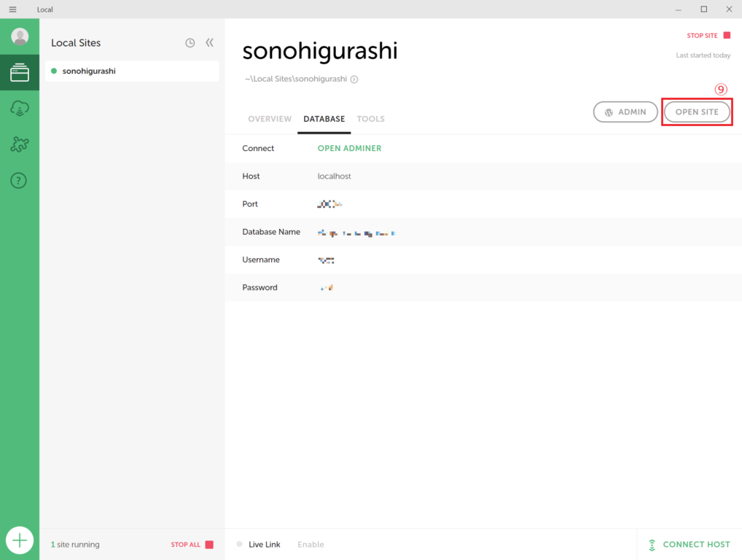
Task: Switch to the Tools tab
Action: [370, 119]
